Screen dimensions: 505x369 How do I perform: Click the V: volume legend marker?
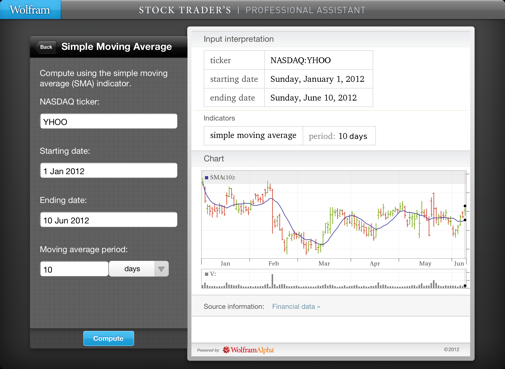[207, 274]
